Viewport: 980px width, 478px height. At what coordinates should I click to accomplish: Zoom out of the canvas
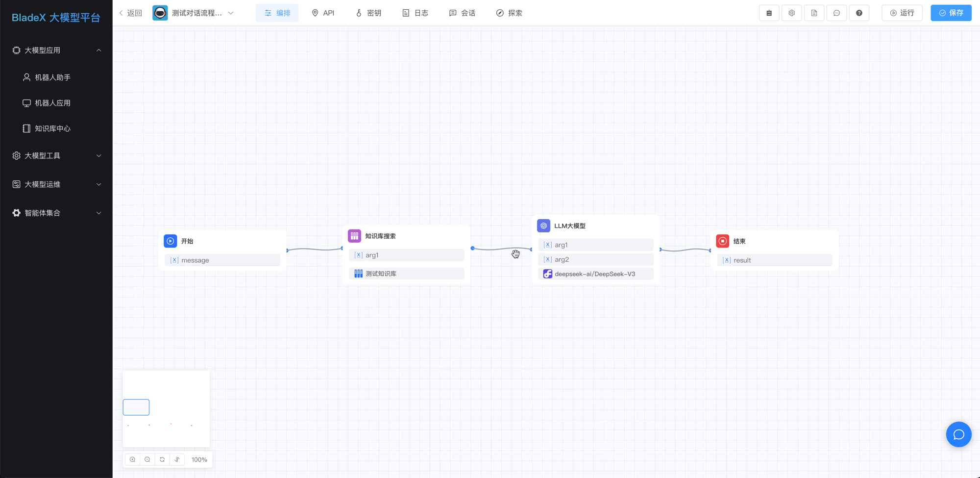[x=147, y=459]
